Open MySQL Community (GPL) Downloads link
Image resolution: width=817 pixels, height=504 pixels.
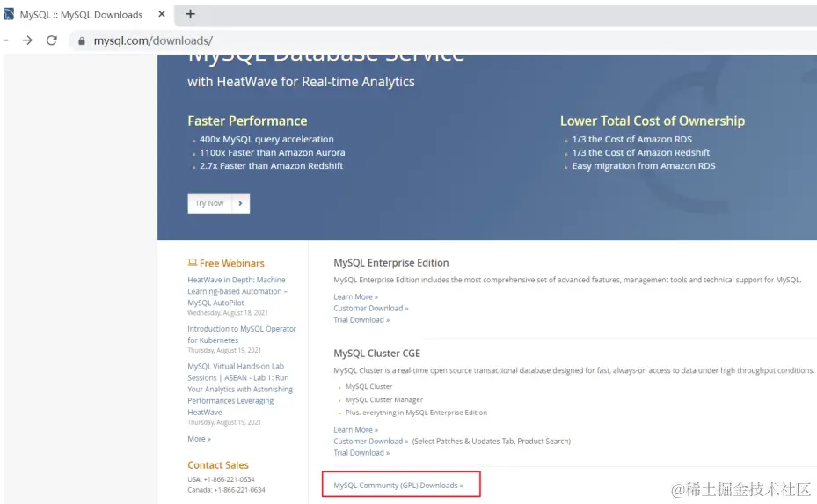click(398, 486)
